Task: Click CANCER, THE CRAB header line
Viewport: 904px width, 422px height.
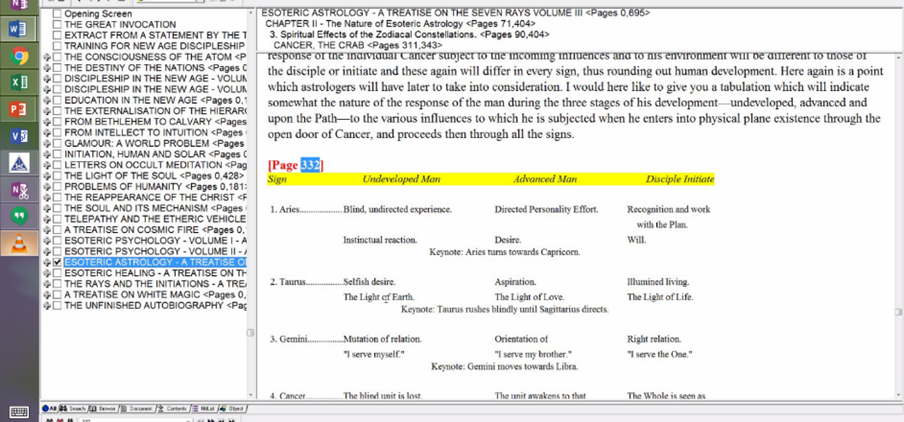Action: (358, 44)
